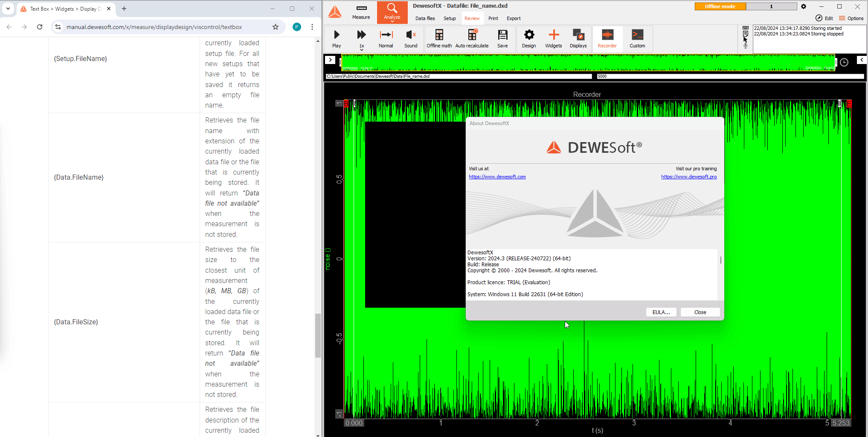The width and height of the screenshot is (868, 437).
Task: Toggle Sound playback on or off
Action: (x=411, y=39)
